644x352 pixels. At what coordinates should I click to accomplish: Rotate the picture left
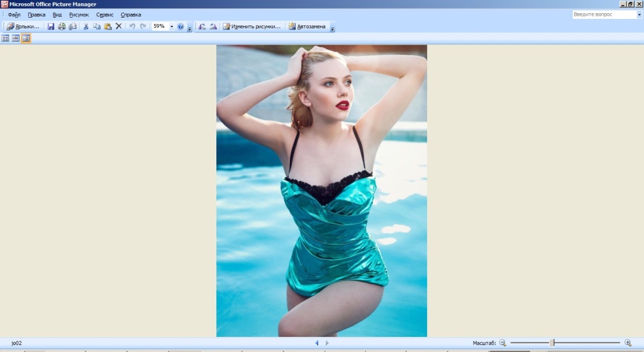[203, 26]
